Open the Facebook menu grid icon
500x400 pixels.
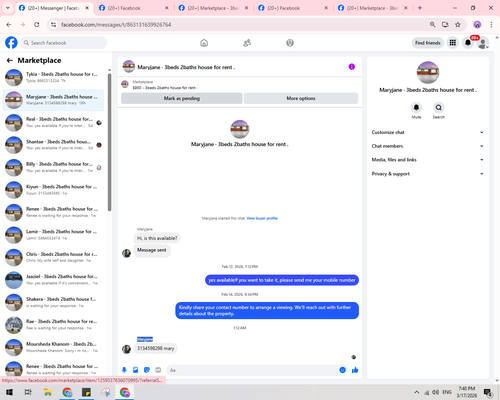(x=453, y=43)
